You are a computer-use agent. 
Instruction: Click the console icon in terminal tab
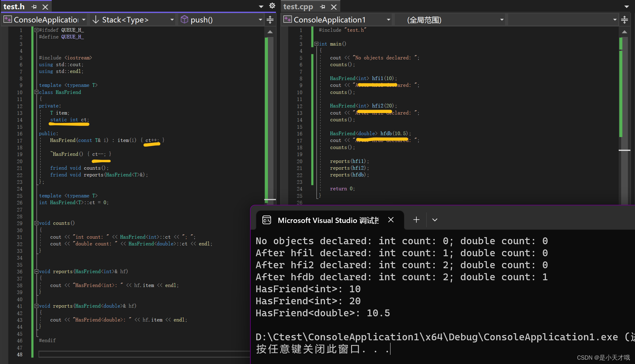tap(267, 220)
